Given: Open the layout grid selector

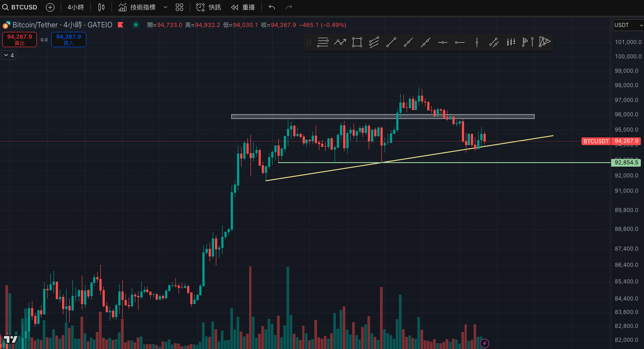Looking at the screenshot, I should pyautogui.click(x=179, y=7).
